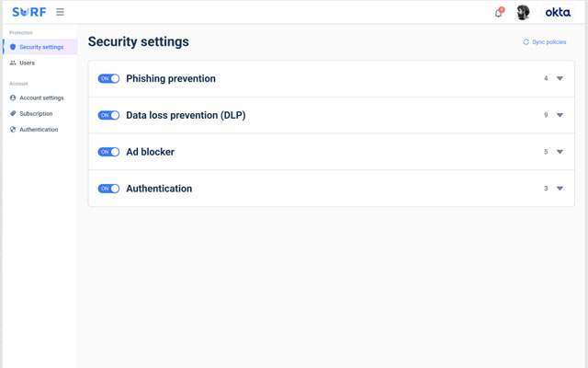Image resolution: width=588 pixels, height=368 pixels.
Task: Click the Okta logo badge
Action: tap(558, 12)
